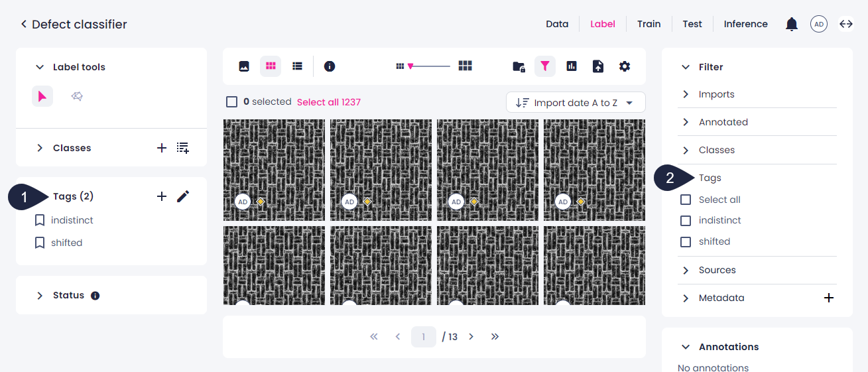
Task: Switch to list view
Action: click(x=298, y=66)
